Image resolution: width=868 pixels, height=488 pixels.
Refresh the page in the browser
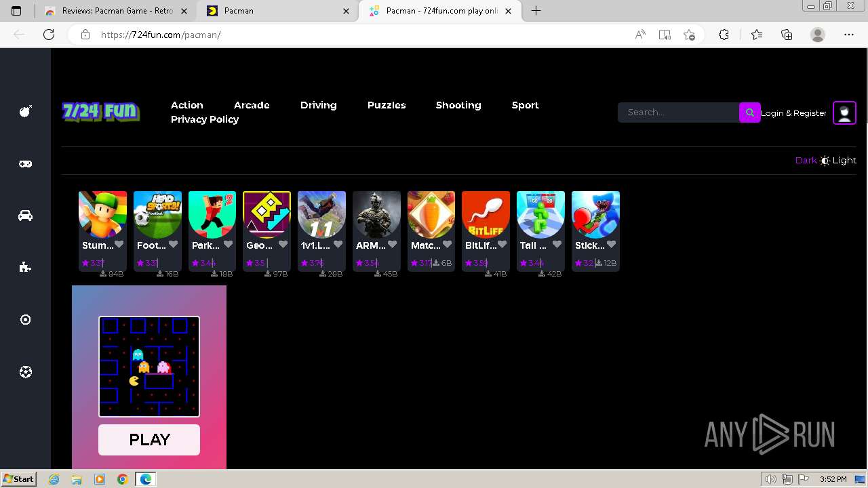tap(49, 35)
